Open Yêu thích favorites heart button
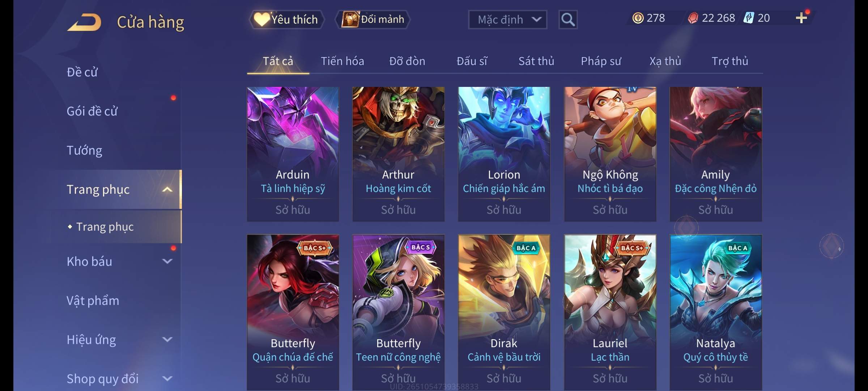 pos(286,19)
